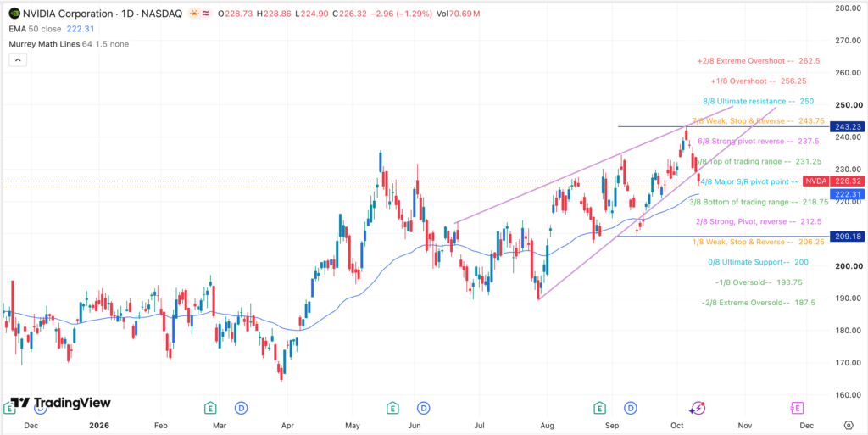Click the 209.18 horizontal line price label
868x435 pixels.
coord(847,237)
